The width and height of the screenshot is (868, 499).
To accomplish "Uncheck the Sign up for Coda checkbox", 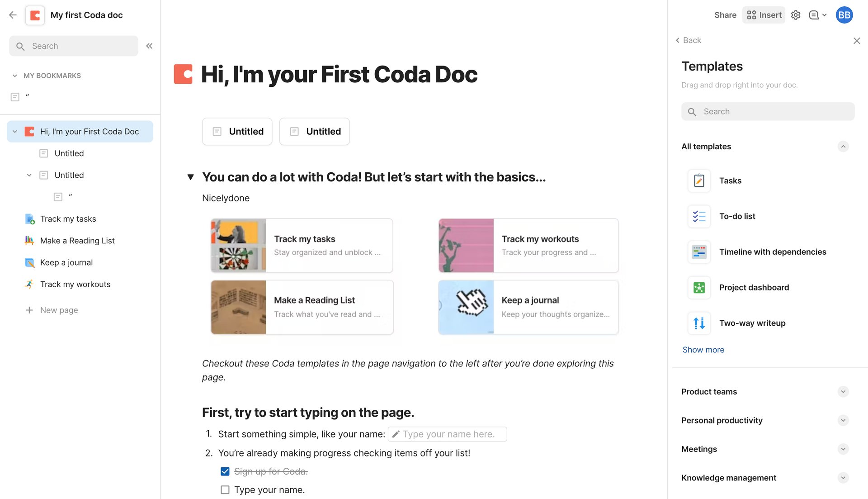I will pos(225,471).
